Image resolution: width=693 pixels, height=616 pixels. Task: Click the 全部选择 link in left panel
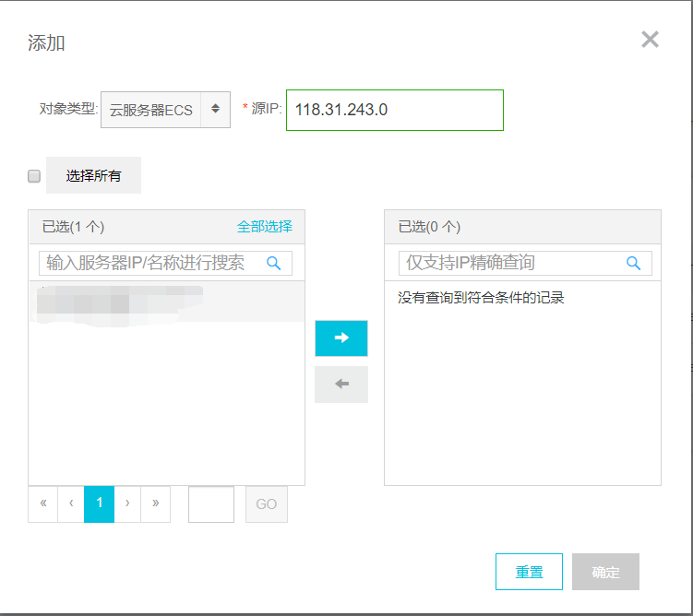[264, 227]
